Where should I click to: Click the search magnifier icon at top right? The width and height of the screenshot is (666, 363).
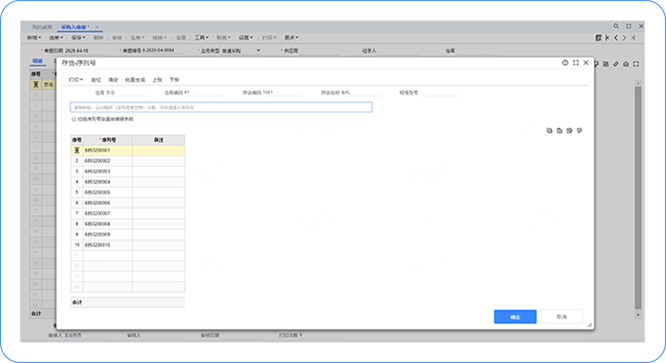616,26
